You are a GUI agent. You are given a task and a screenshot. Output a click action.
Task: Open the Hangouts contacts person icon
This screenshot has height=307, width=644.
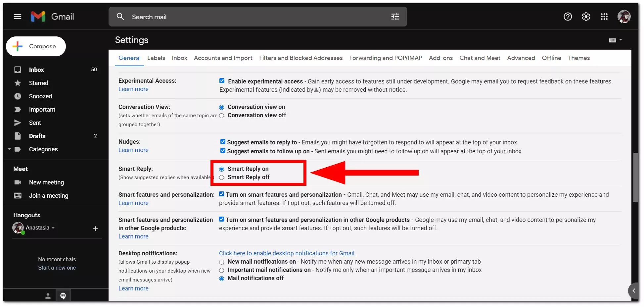48,296
